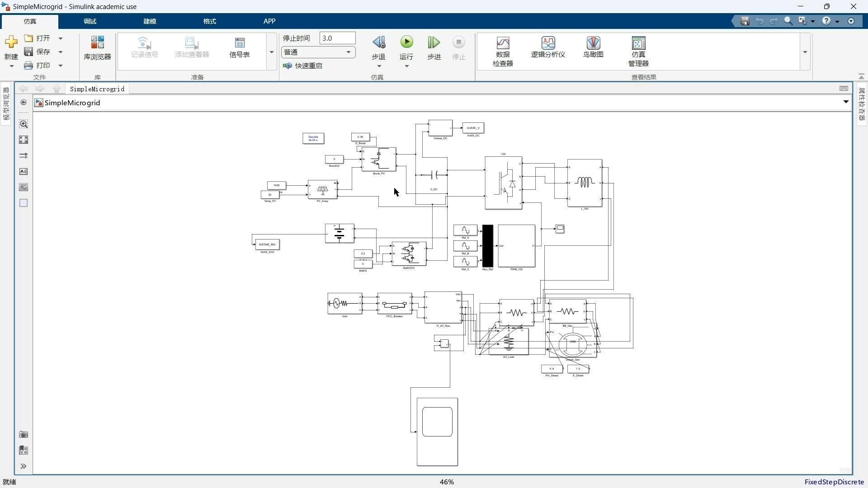The height and width of the screenshot is (488, 868).
Task: Toggle the Area box tool in palette
Action: point(24,203)
